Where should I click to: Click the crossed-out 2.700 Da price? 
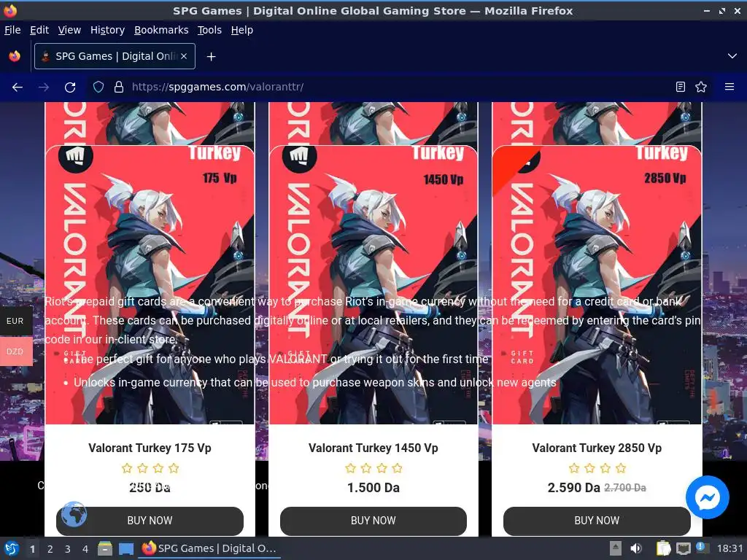click(x=625, y=488)
